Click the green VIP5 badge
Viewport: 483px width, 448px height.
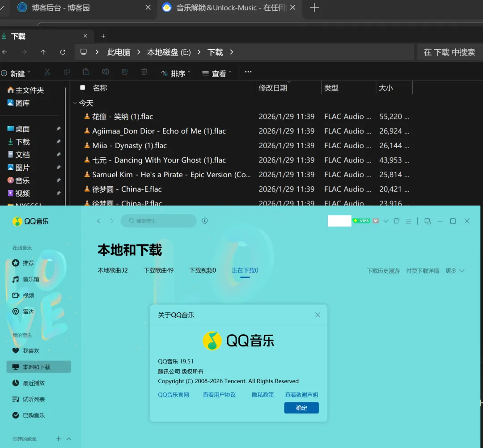[362, 221]
